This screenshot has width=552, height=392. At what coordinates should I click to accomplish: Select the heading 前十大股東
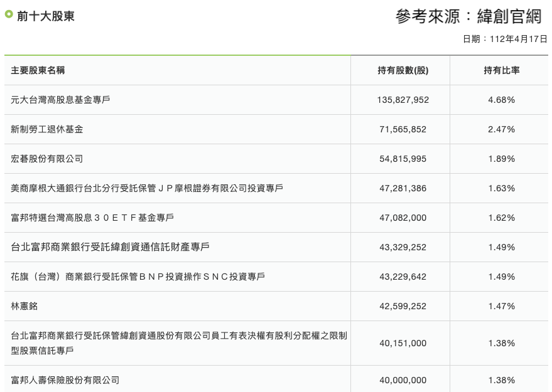coord(46,16)
